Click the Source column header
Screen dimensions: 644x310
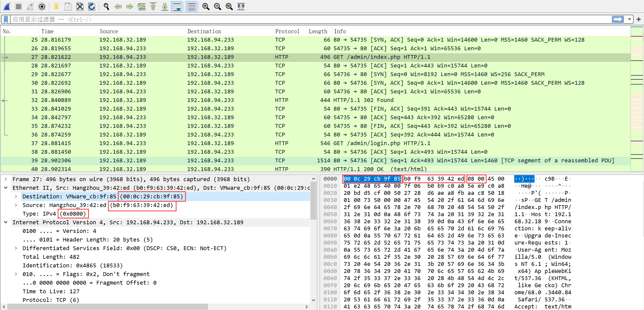[x=109, y=31]
